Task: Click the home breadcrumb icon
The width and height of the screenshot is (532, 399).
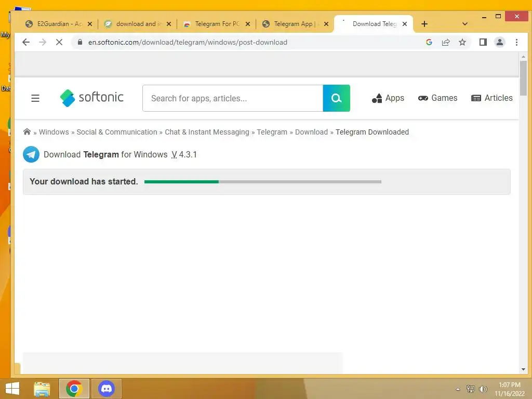Action: coord(27,131)
